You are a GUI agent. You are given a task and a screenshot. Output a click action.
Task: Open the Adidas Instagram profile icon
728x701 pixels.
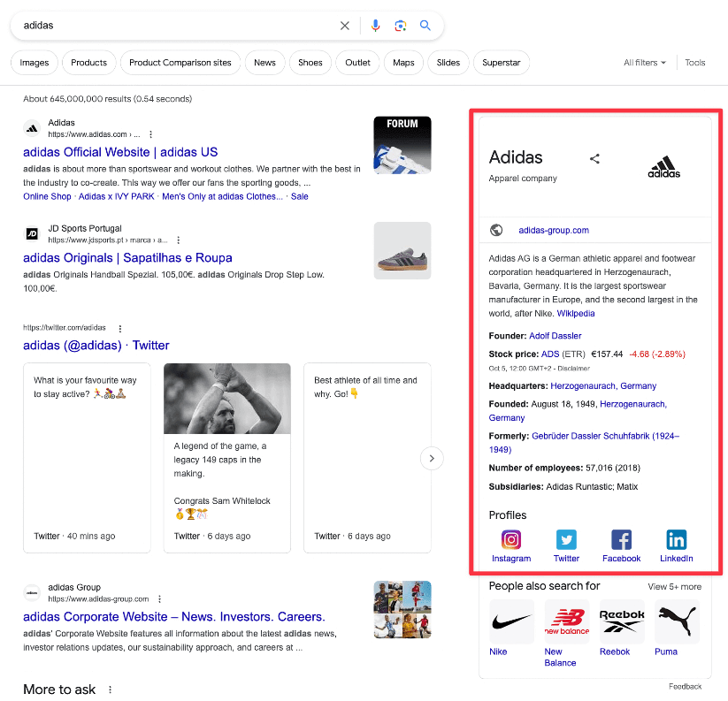point(511,539)
